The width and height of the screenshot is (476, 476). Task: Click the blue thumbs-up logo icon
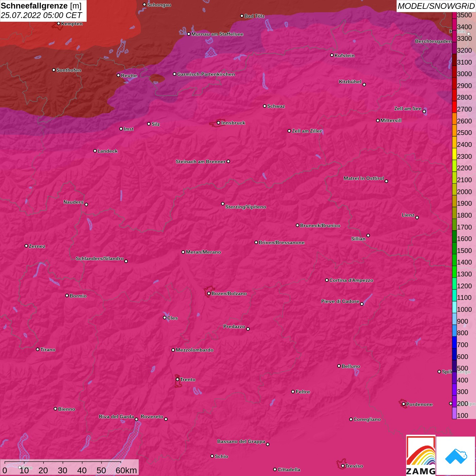point(456,456)
